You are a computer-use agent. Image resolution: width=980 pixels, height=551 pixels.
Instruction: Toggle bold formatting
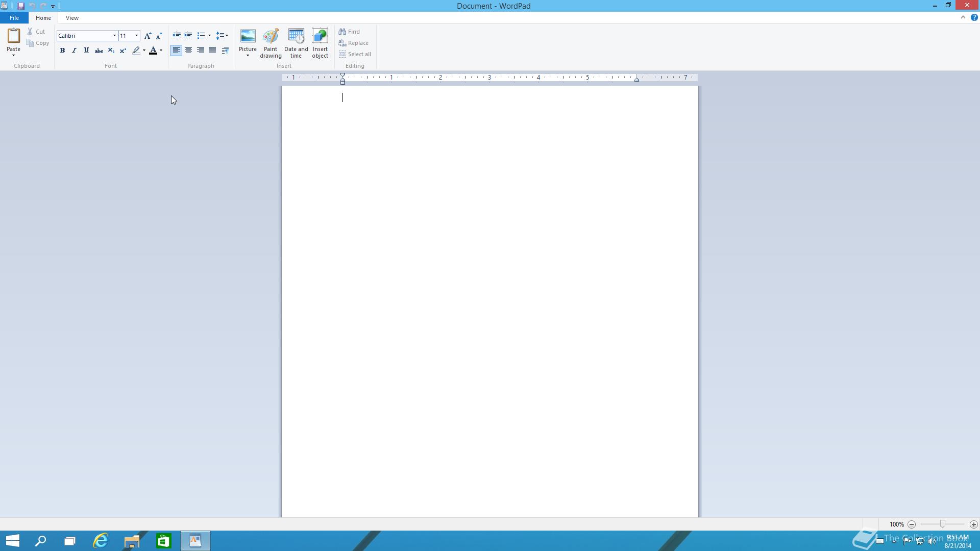point(62,51)
